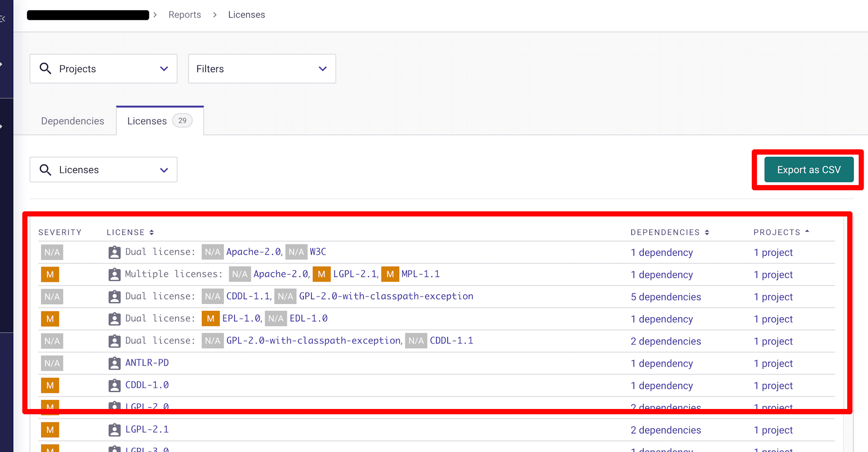Open the ANTLR-PD license link
Screen dimensions: 868x452
[x=147, y=363]
